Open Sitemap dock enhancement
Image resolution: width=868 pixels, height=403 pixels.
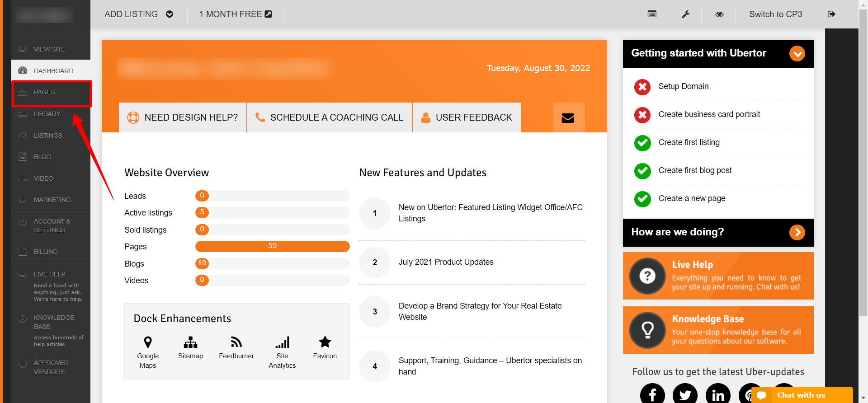190,348
